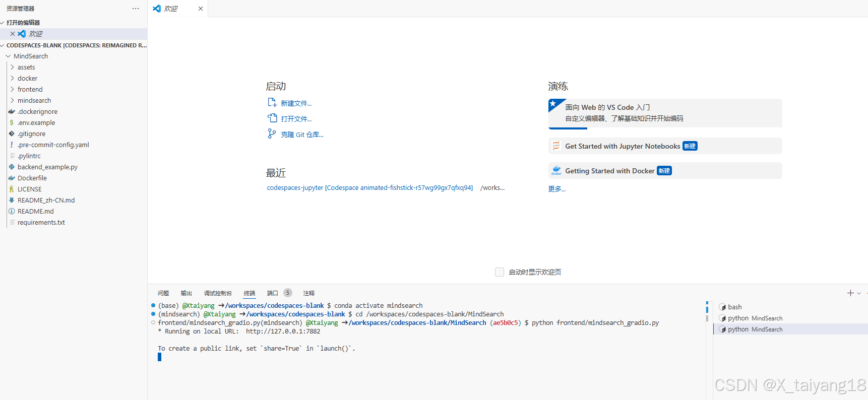868x400 pixels.
Task: Switch to the 问题 panel tab
Action: tap(163, 293)
